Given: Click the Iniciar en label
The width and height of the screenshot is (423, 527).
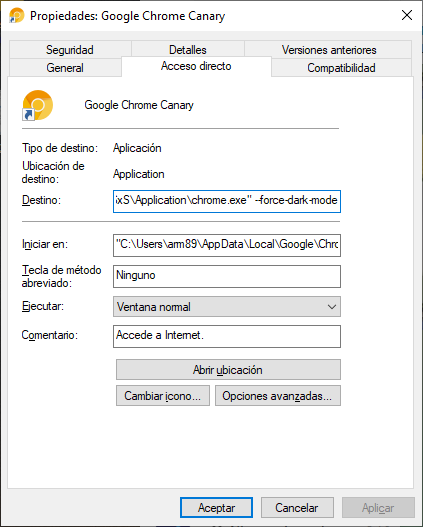Looking at the screenshot, I should tap(45, 244).
